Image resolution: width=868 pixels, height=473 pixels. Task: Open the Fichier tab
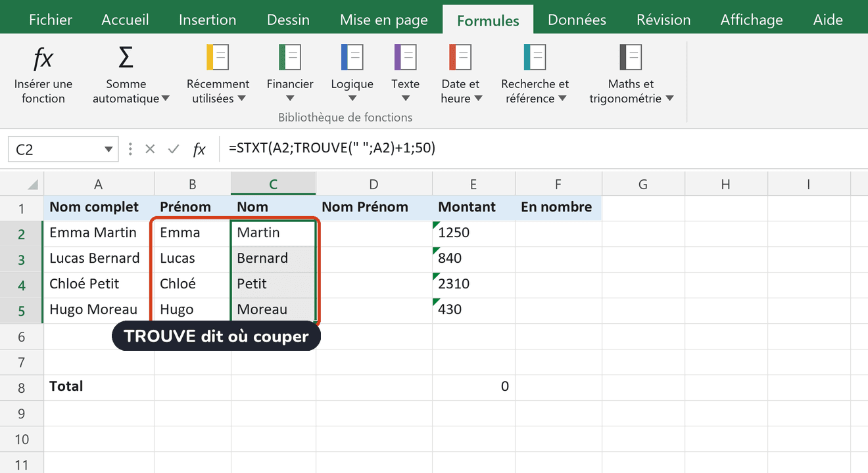pos(50,20)
